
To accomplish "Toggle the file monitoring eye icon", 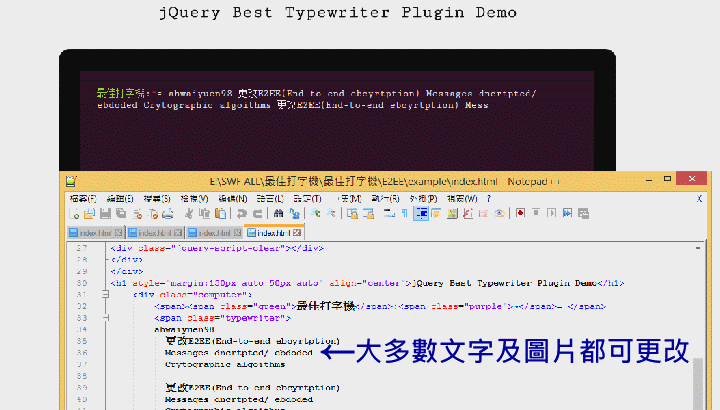I will (499, 213).
